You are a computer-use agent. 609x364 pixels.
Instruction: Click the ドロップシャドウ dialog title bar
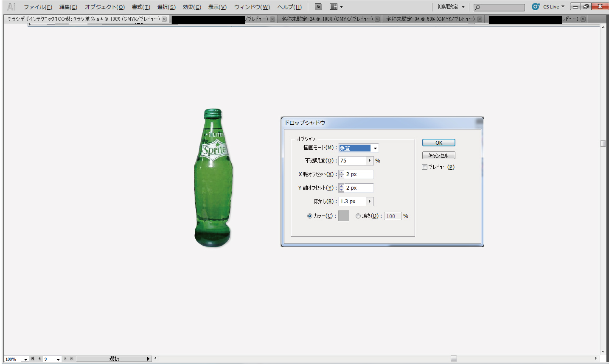tap(382, 123)
